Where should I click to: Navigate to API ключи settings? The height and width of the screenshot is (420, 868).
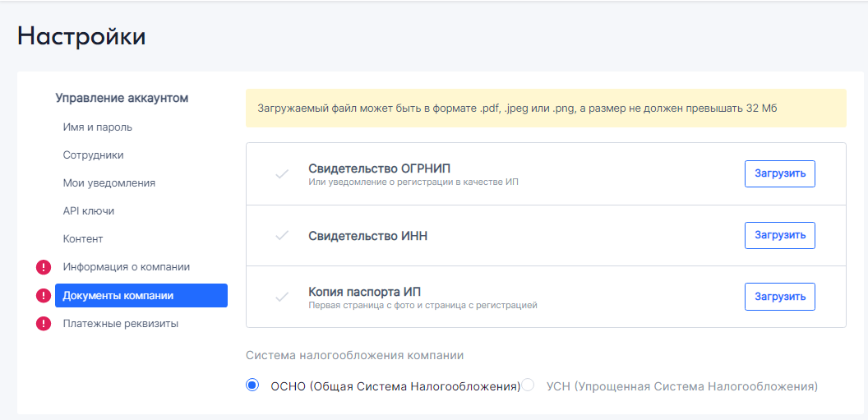tap(88, 211)
